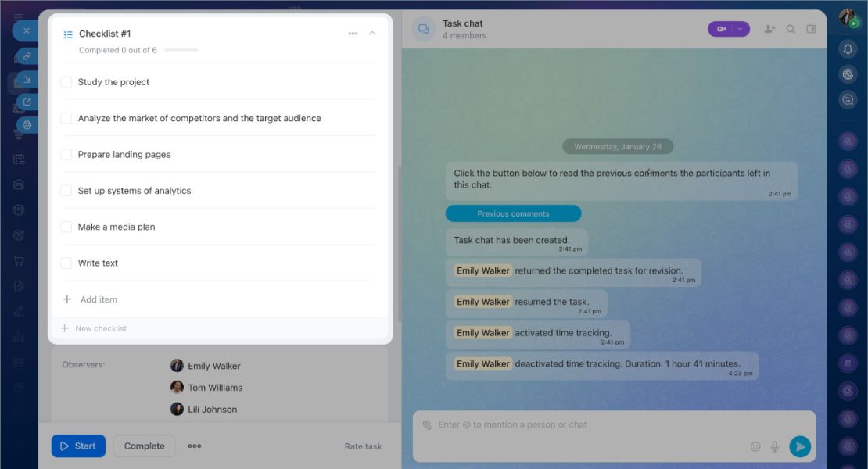Open the task in a new window
868x469 pixels.
27,102
